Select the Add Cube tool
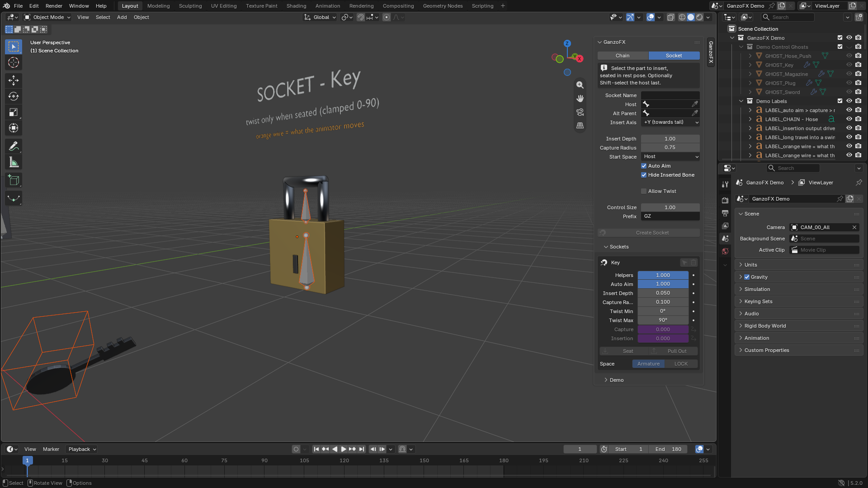This screenshot has height=488, width=868. pos(14,180)
